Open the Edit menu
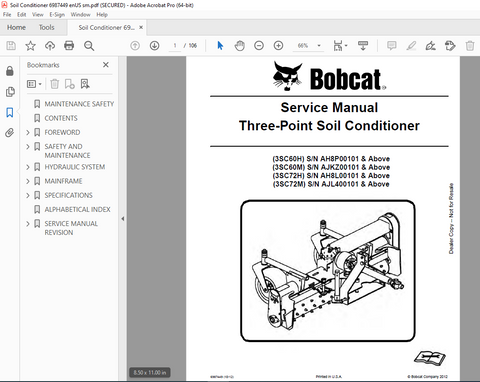480x382 pixels. tap(22, 15)
